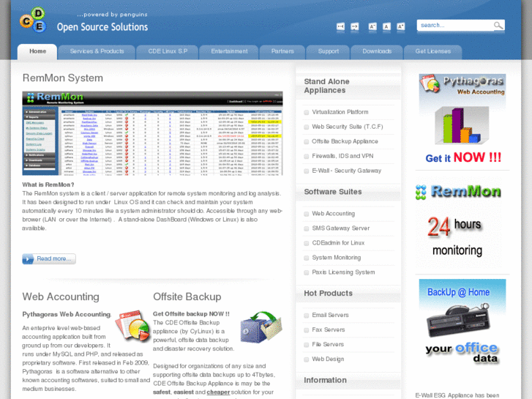This screenshot has width=532, height=399.
Task: Open the Web Accounting sidebar link
Action: (333, 214)
